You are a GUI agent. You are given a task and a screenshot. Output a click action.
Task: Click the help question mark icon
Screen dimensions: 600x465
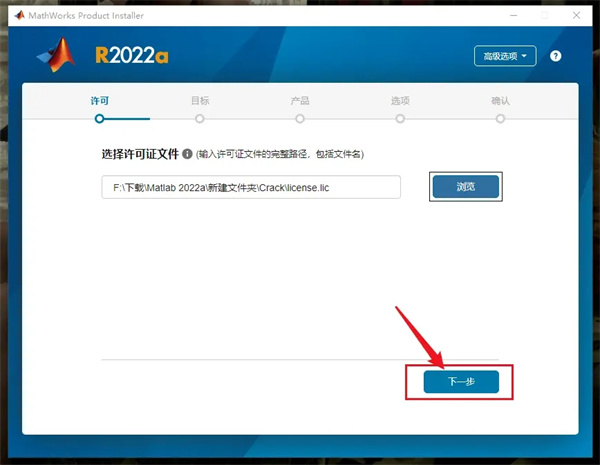click(555, 56)
